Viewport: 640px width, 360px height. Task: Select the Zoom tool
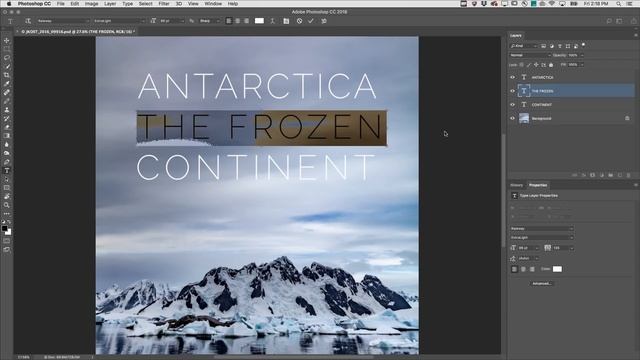pyautogui.click(x=7, y=205)
